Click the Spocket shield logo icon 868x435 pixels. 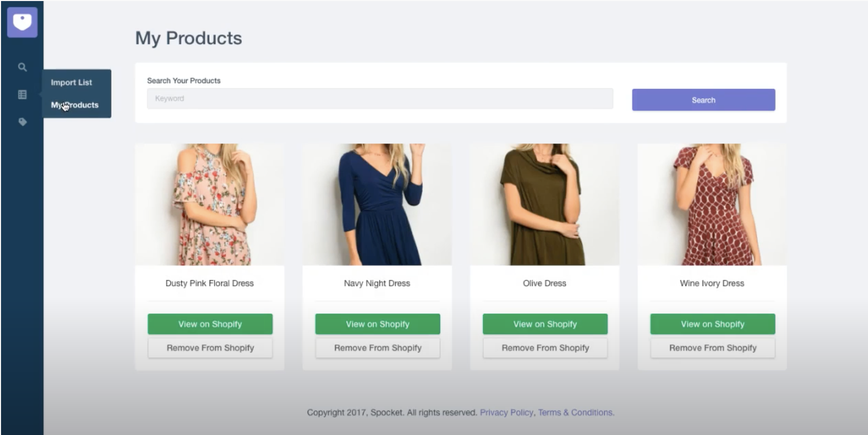pyautogui.click(x=22, y=22)
